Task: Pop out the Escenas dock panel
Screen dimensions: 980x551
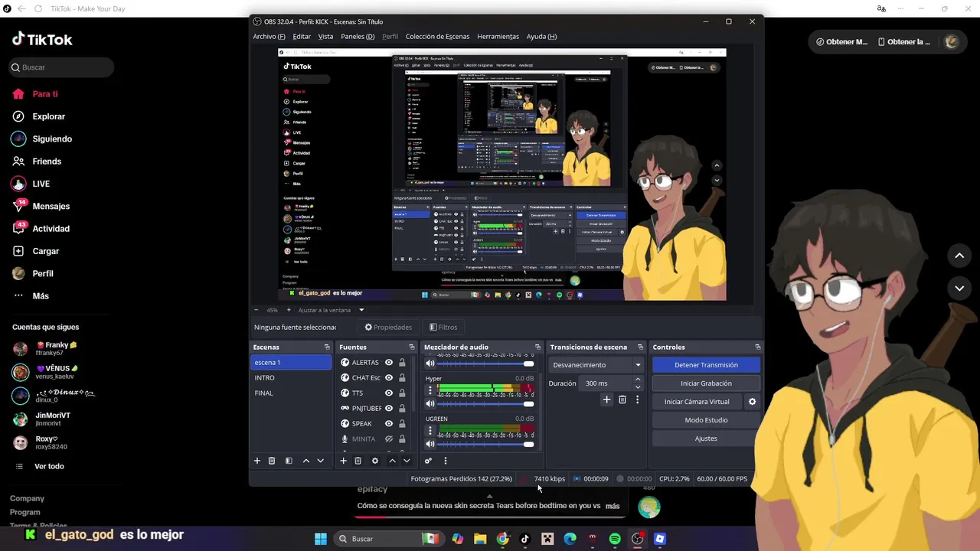Action: click(327, 347)
